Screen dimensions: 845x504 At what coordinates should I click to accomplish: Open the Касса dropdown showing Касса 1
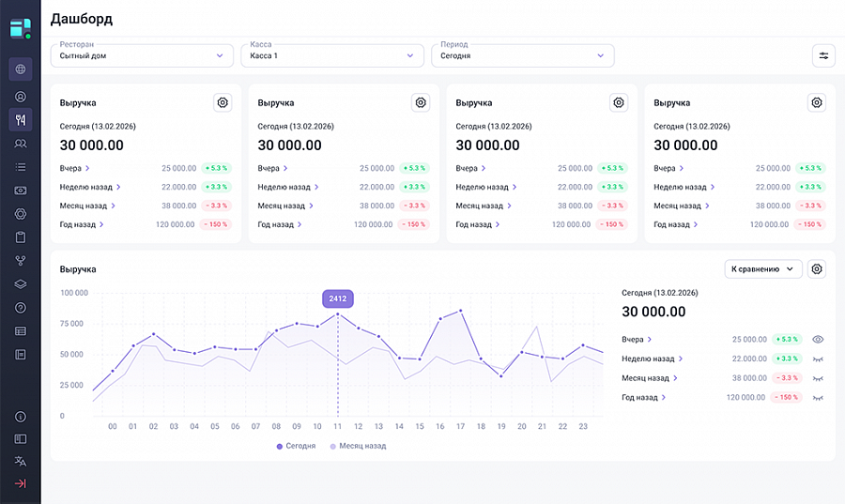[332, 55]
